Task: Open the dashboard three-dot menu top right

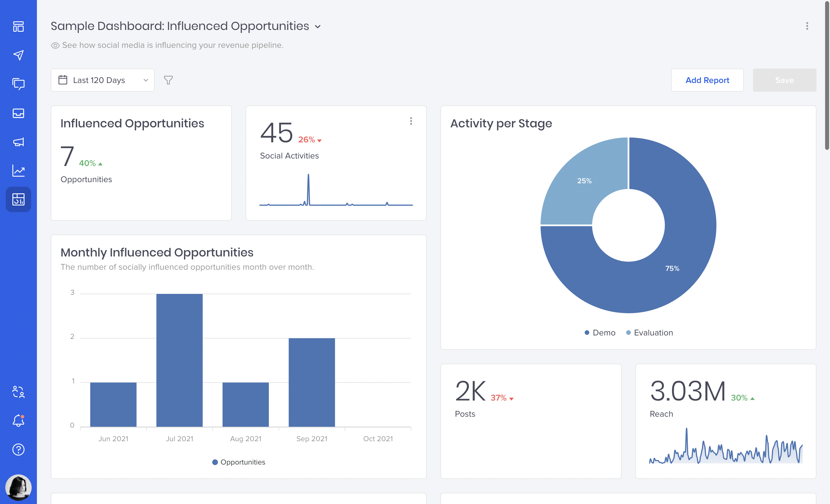Action: [x=807, y=26]
